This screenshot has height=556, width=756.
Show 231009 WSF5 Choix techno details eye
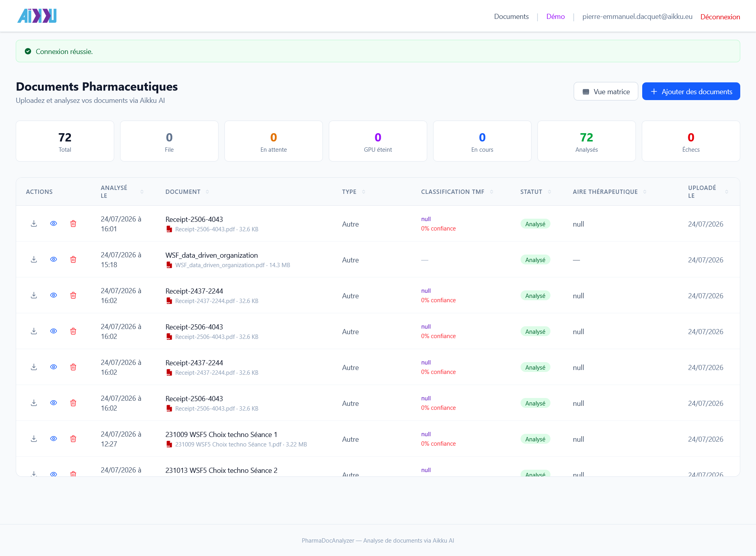coord(54,439)
